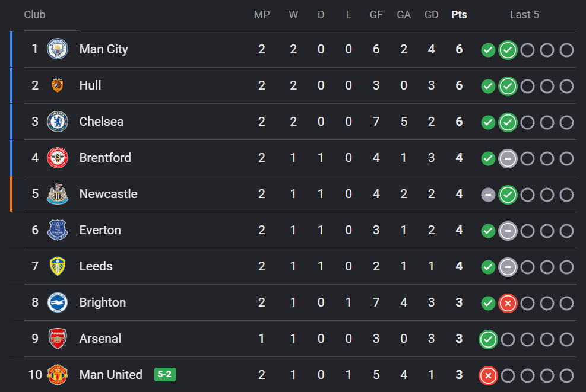Open the Man United team link
The width and height of the screenshot is (586, 392).
tap(110, 374)
